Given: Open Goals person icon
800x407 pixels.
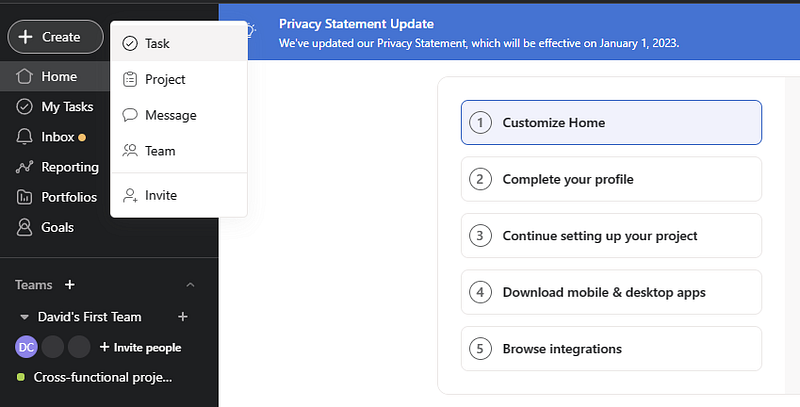Looking at the screenshot, I should 25,227.
